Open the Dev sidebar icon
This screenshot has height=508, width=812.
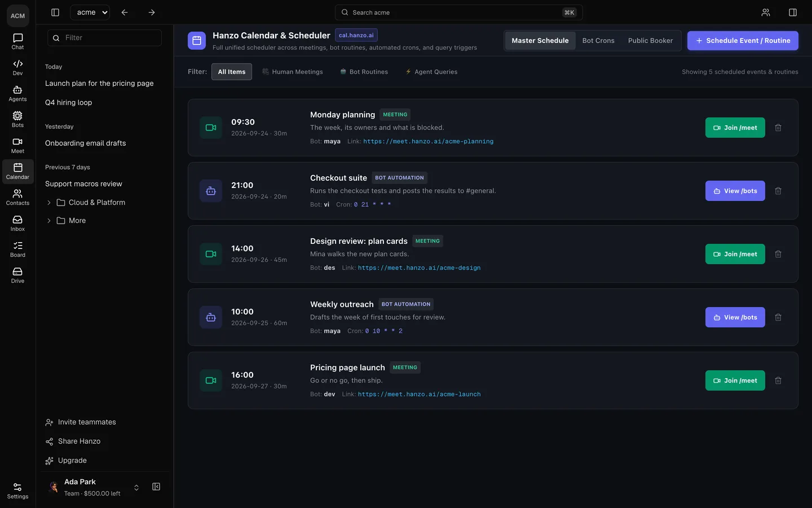click(17, 68)
